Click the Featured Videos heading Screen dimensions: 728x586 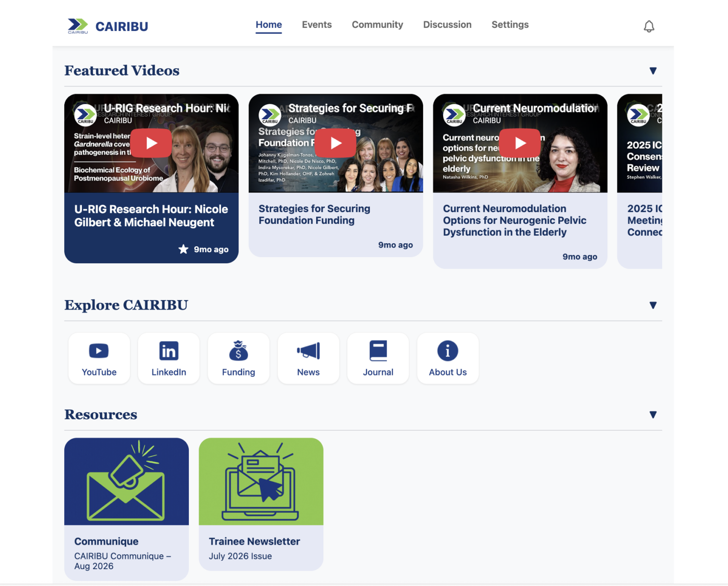click(x=122, y=71)
